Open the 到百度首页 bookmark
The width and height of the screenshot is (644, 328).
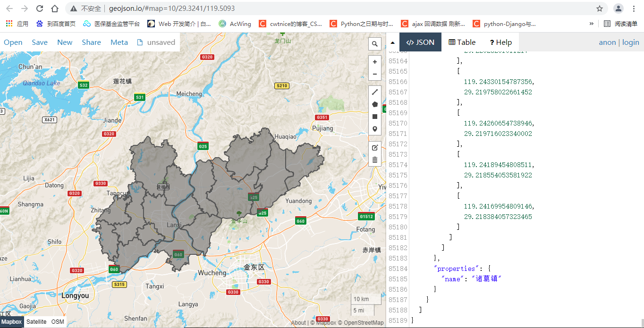click(x=56, y=24)
